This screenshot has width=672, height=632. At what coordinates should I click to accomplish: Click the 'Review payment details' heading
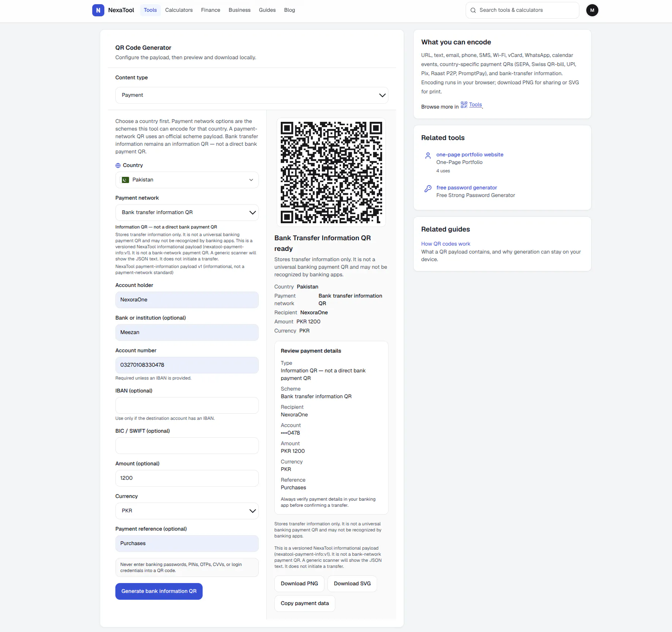311,351
